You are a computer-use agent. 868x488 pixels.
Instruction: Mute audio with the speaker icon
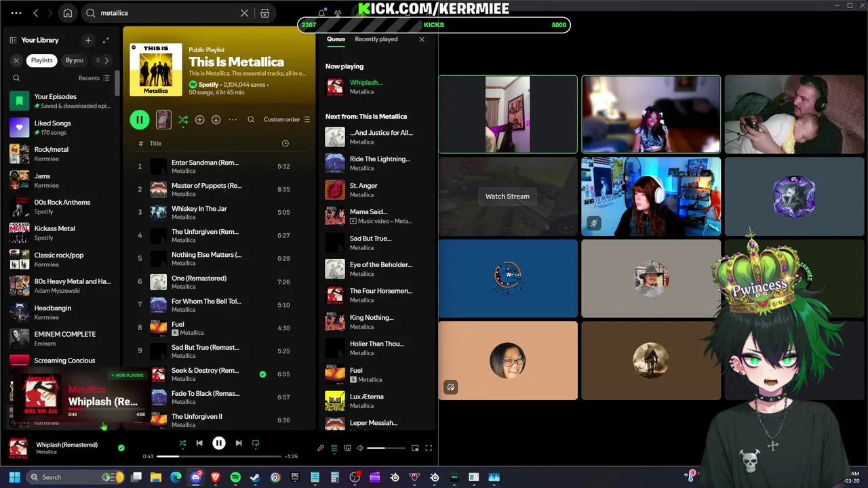pos(360,448)
